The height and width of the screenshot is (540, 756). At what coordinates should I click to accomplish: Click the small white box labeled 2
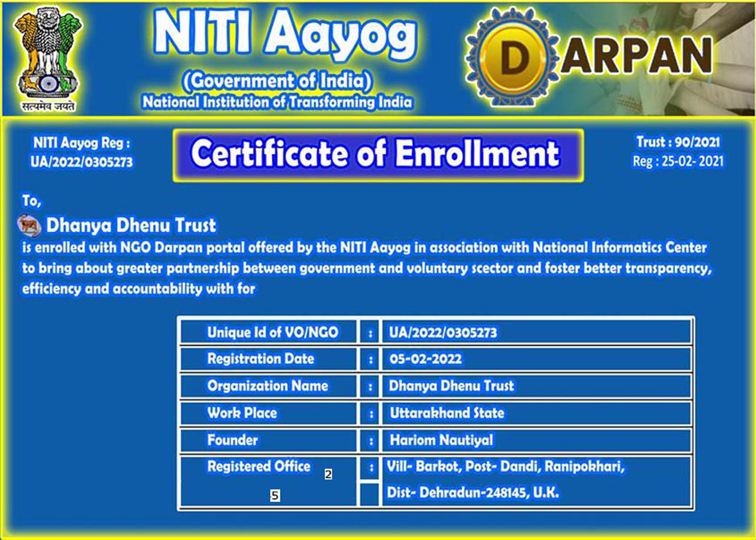point(328,474)
